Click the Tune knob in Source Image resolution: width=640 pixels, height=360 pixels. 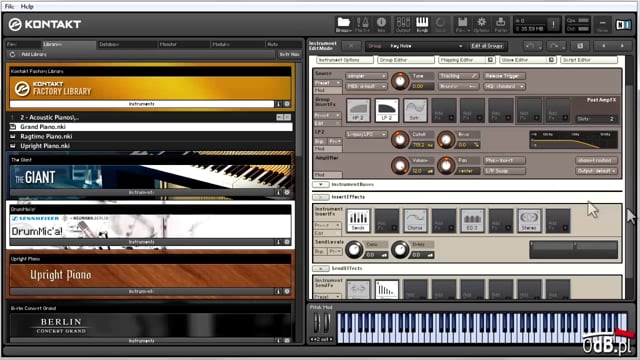[400, 81]
